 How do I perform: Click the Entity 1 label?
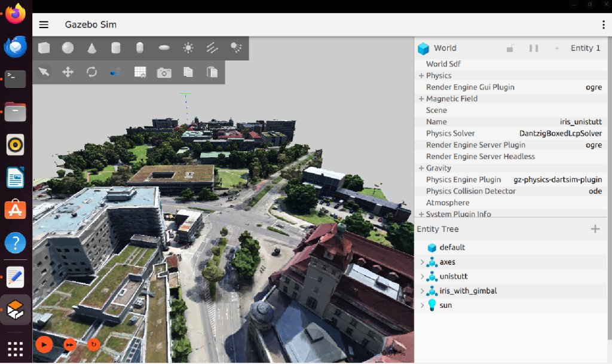585,48
